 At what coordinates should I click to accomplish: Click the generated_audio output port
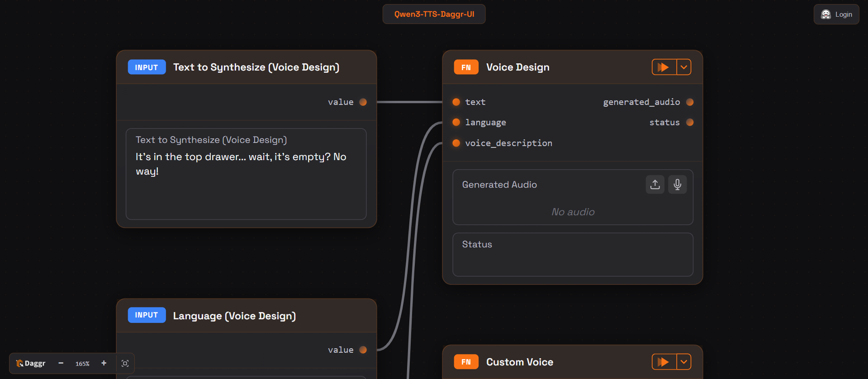pyautogui.click(x=690, y=102)
